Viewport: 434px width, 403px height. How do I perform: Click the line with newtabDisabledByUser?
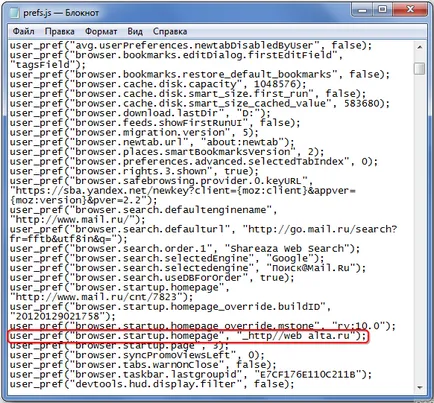(191, 45)
